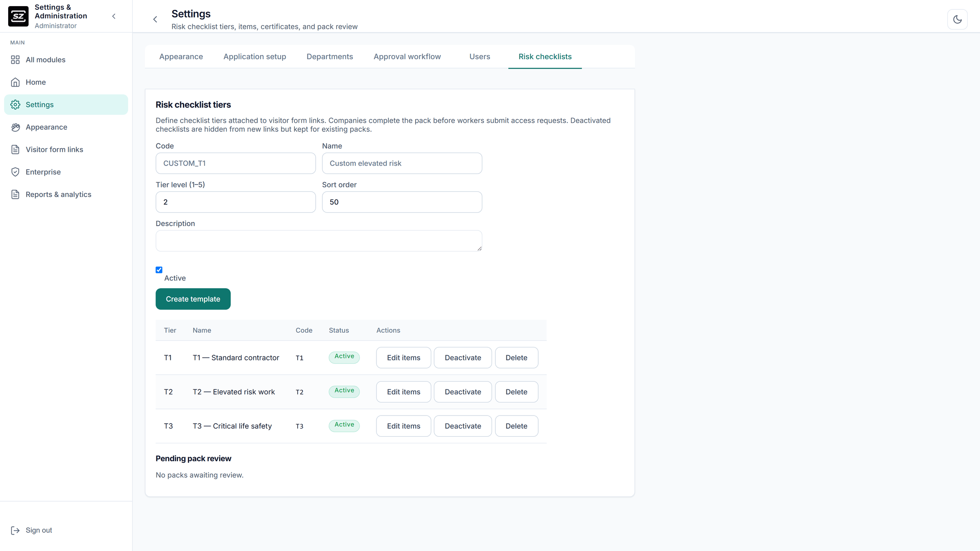Viewport: 980px width, 551px height.
Task: Go to Home in sidebar
Action: point(66,82)
